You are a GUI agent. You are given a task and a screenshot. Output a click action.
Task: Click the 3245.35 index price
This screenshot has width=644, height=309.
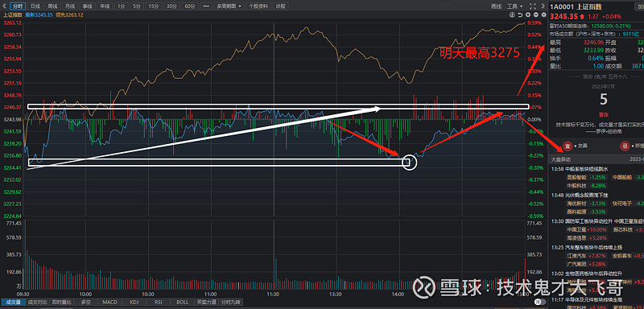point(564,16)
